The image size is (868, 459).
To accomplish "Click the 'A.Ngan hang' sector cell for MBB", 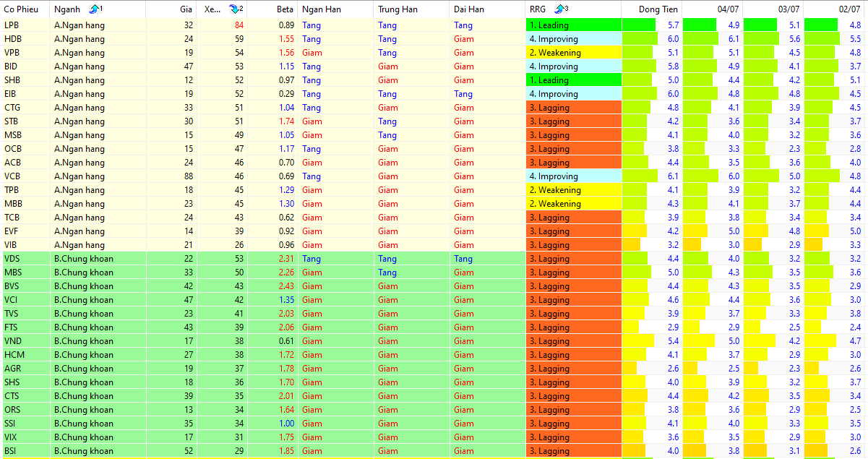I will [x=98, y=204].
